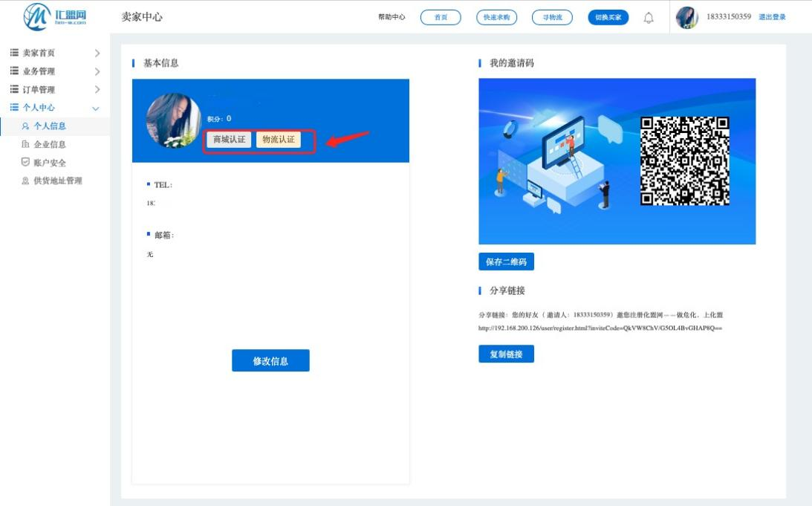The height and width of the screenshot is (506, 812).
Task: Click the list icon beside 业务管理
Action: pyautogui.click(x=15, y=71)
